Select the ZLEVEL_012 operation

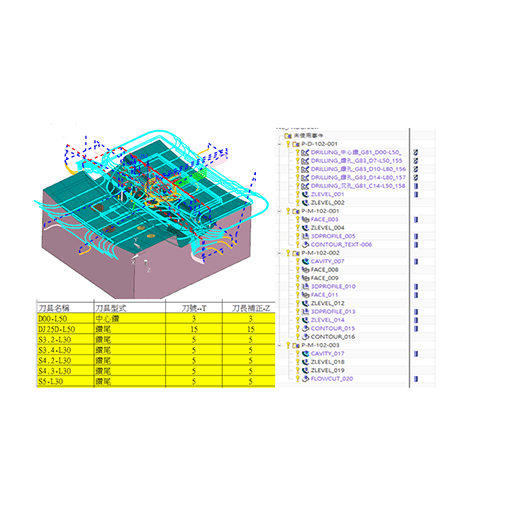327,303
